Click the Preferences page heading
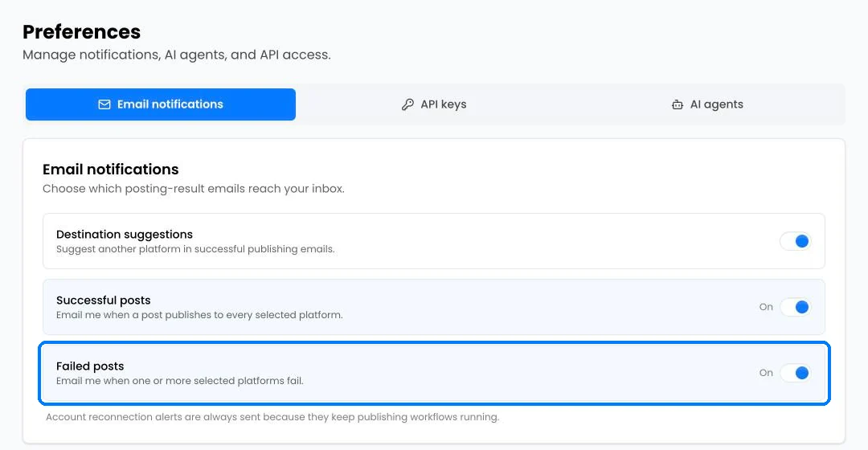This screenshot has height=450, width=868. [81, 32]
